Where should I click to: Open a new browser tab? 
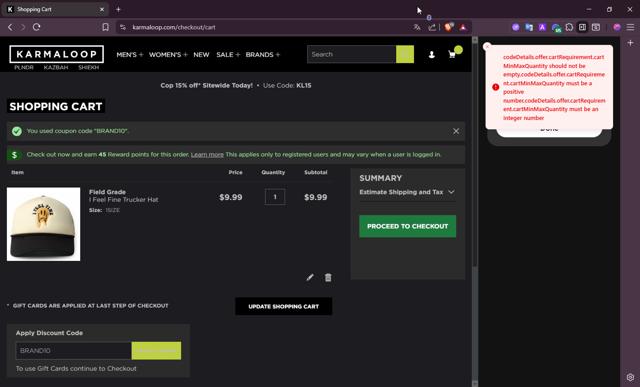[x=118, y=9]
